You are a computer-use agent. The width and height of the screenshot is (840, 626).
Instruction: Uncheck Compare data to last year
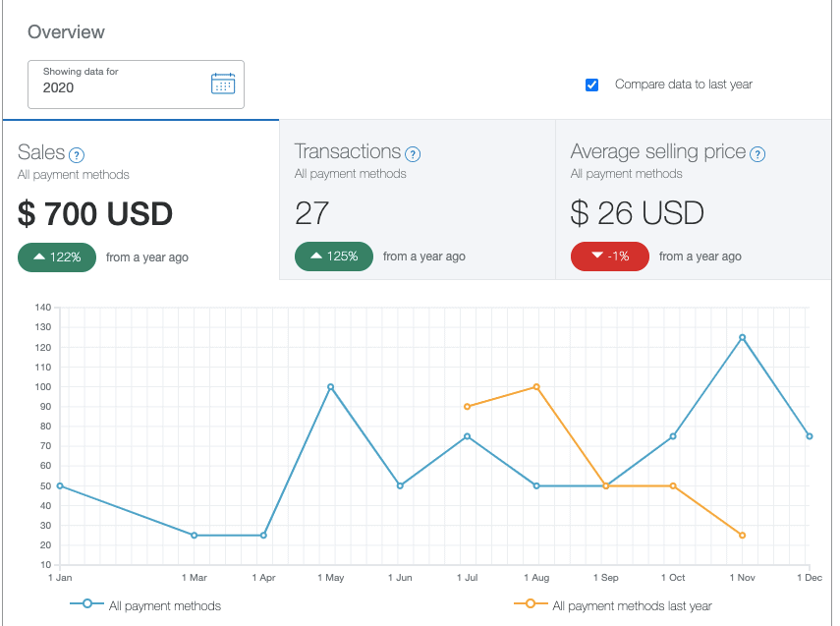(592, 85)
